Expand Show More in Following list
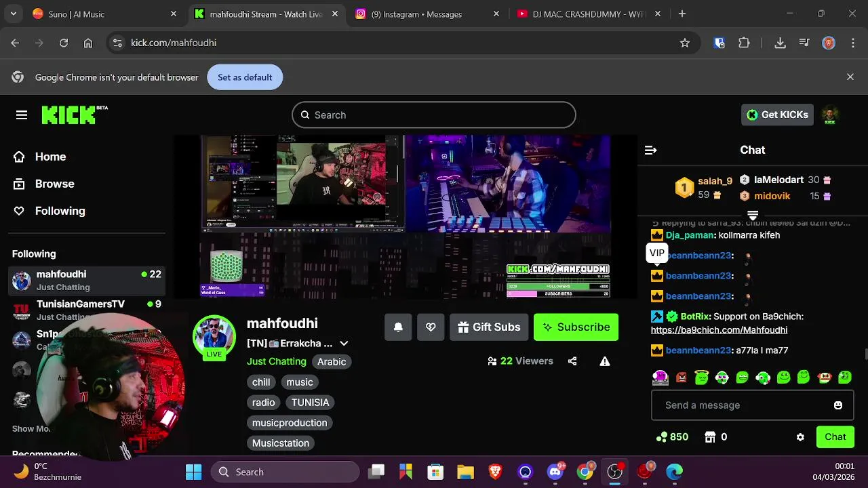This screenshot has height=488, width=868. point(31,428)
